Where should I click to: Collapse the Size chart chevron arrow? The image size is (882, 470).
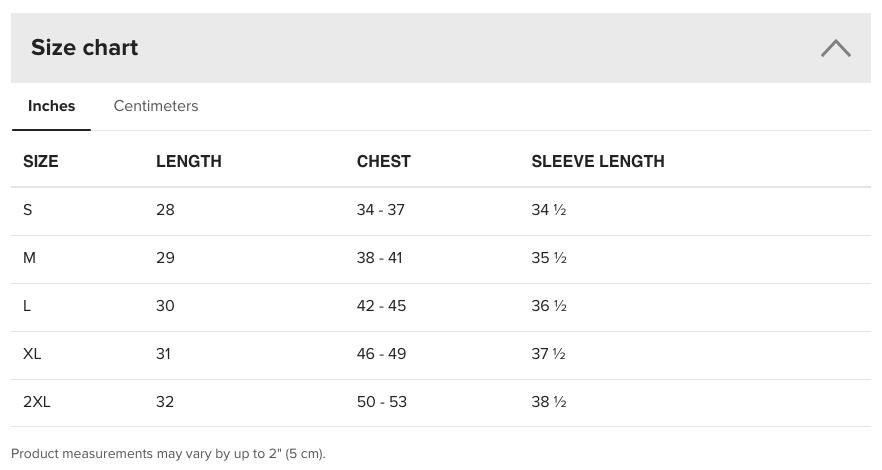point(835,48)
